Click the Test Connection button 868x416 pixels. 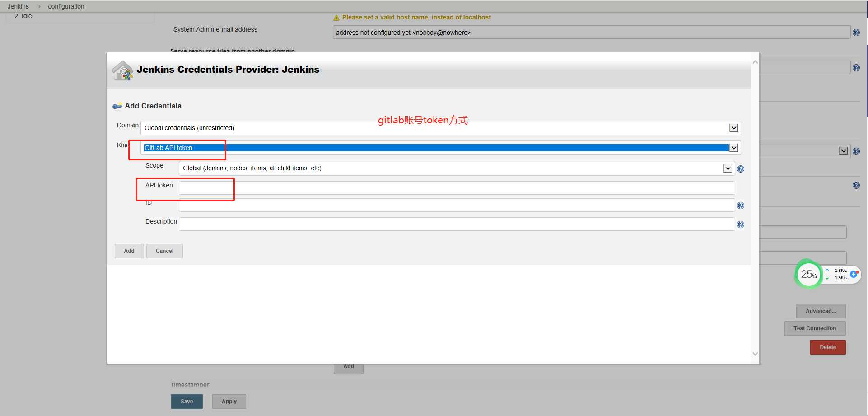(x=815, y=328)
